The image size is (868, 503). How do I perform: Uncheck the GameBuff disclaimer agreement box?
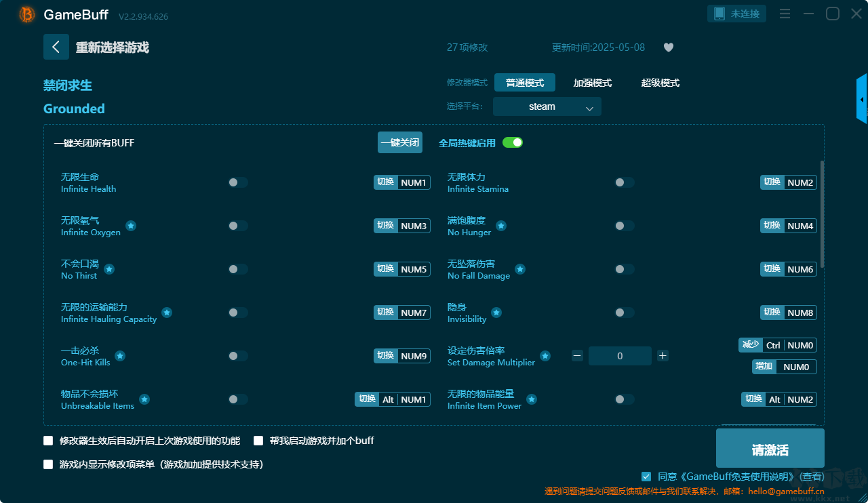646,477
